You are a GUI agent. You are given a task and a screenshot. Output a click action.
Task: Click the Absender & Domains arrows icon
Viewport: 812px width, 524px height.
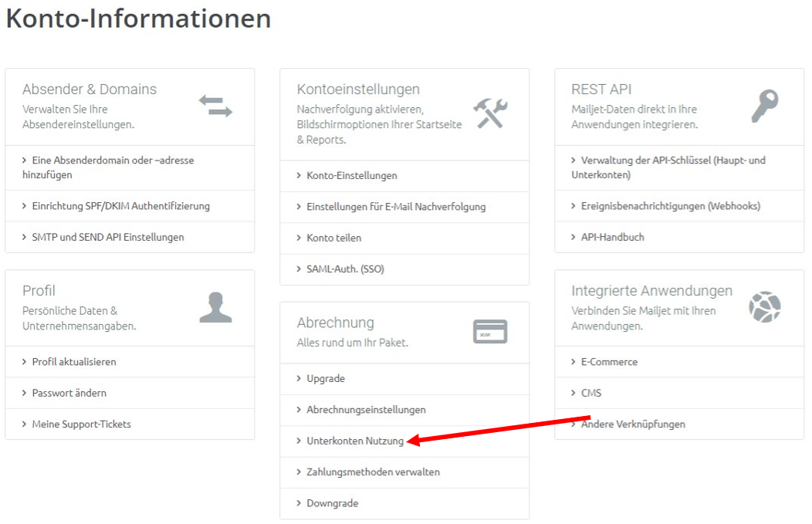pos(216,106)
